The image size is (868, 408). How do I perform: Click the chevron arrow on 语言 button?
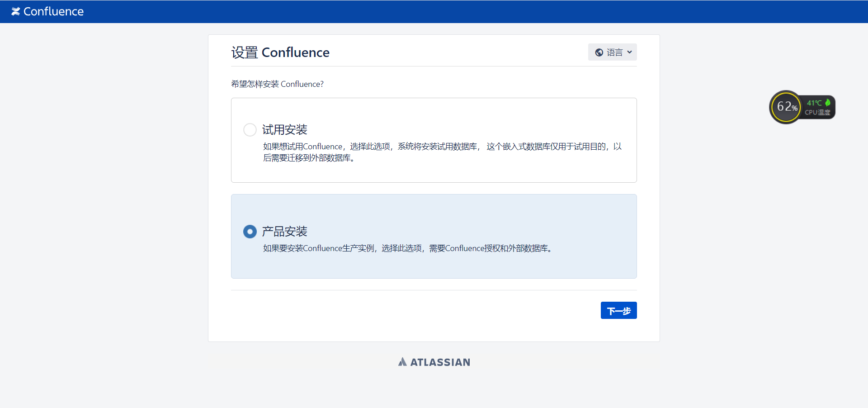pos(629,52)
